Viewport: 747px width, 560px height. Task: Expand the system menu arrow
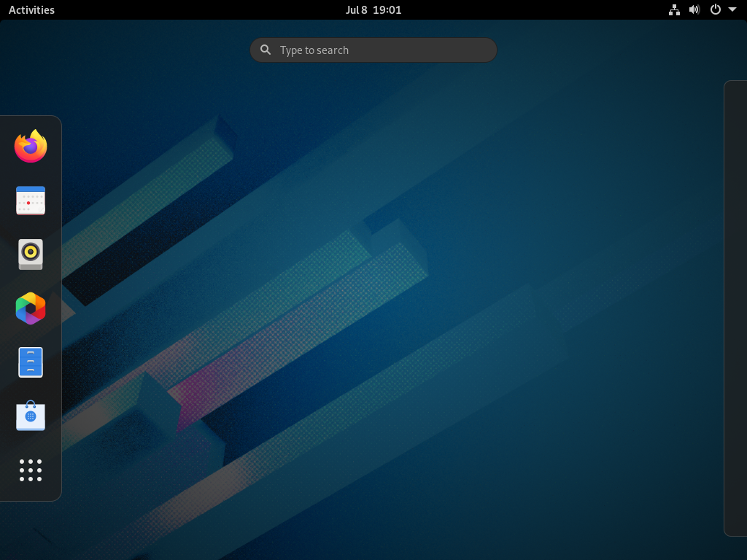tap(732, 9)
